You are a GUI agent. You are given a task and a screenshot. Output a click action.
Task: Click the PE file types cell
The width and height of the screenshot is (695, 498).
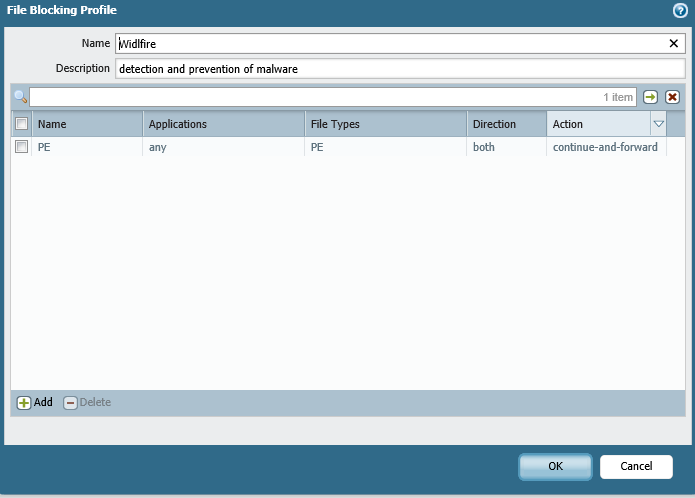coord(386,147)
